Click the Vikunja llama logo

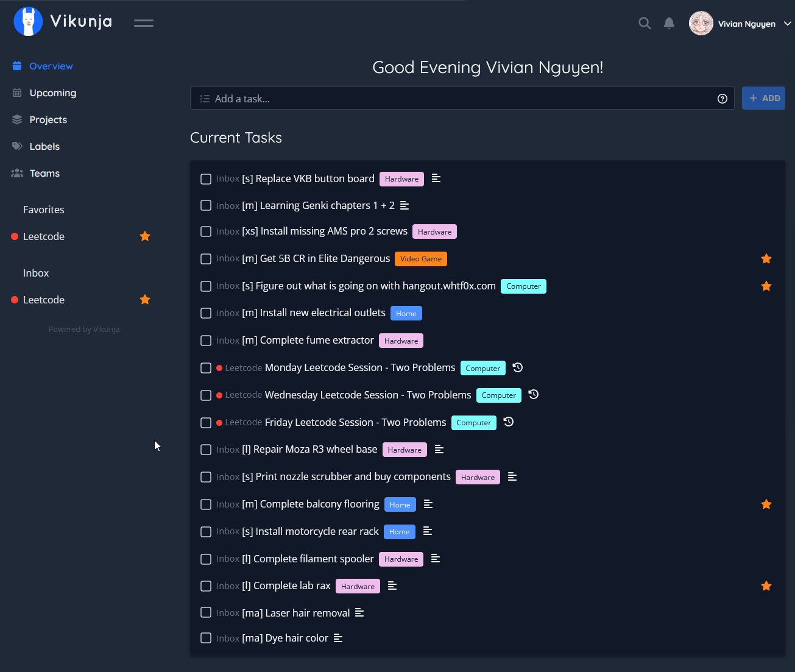28,22
